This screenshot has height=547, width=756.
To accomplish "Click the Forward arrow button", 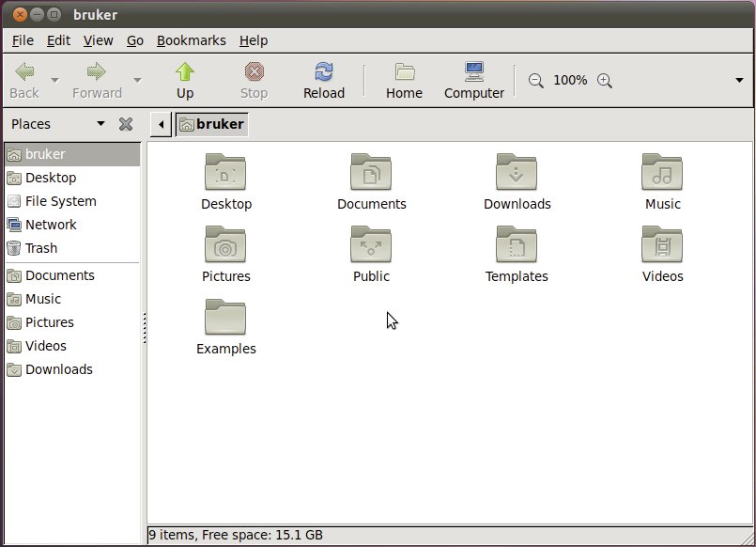I will coord(97,80).
